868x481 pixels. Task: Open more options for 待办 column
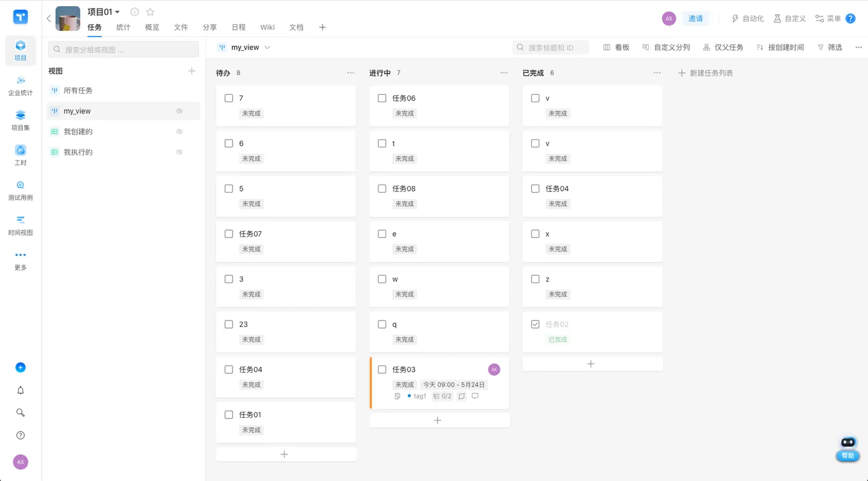coord(350,73)
